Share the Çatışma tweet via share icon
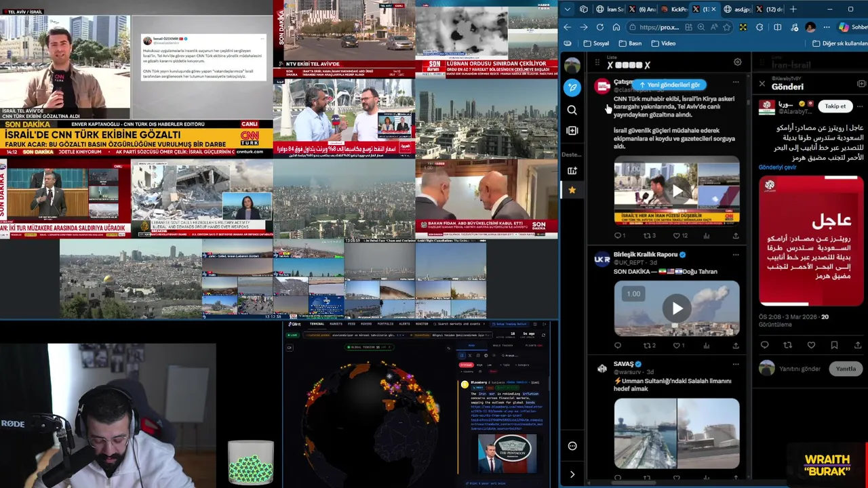 click(736, 236)
